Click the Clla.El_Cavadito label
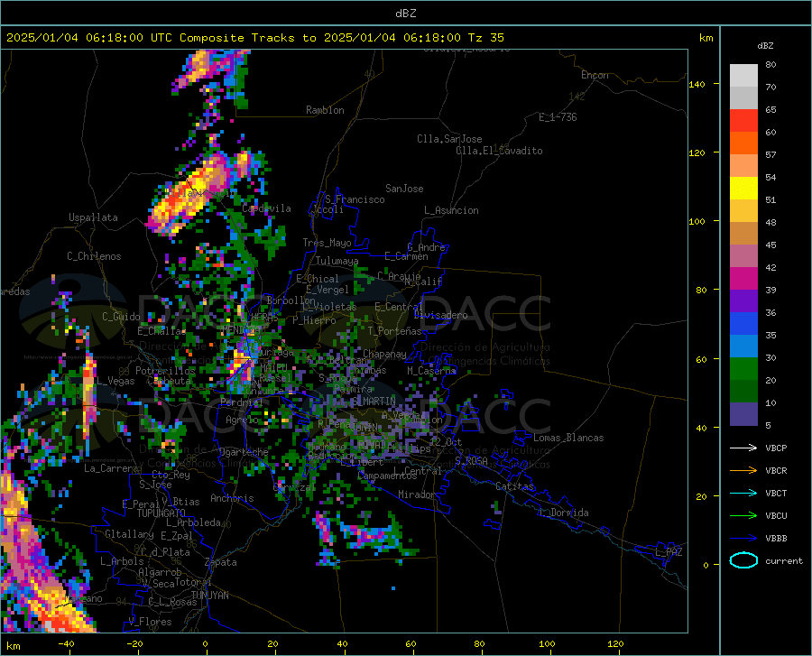Screen dimensions: 812x656 point(499,151)
